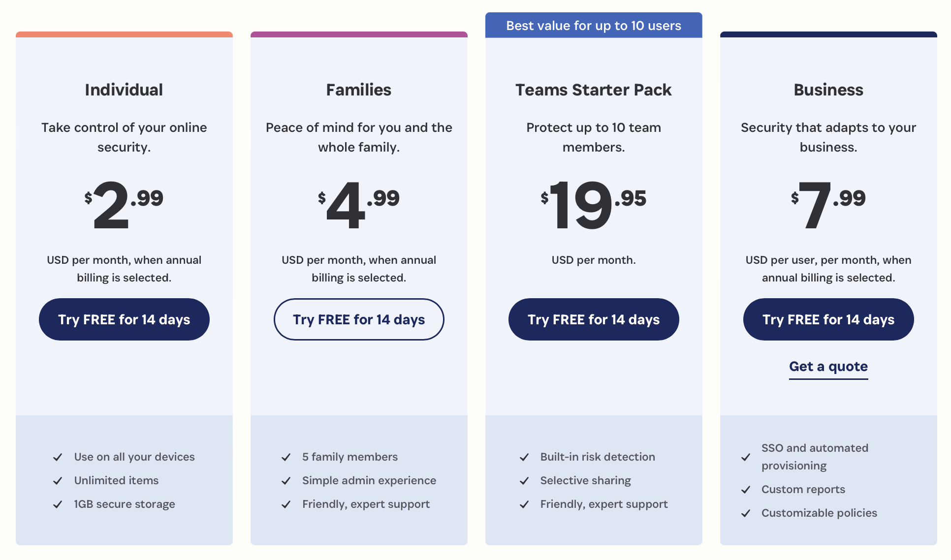Click checkmark next to 5 family members
Screen dimensions: 951x560
tap(286, 457)
